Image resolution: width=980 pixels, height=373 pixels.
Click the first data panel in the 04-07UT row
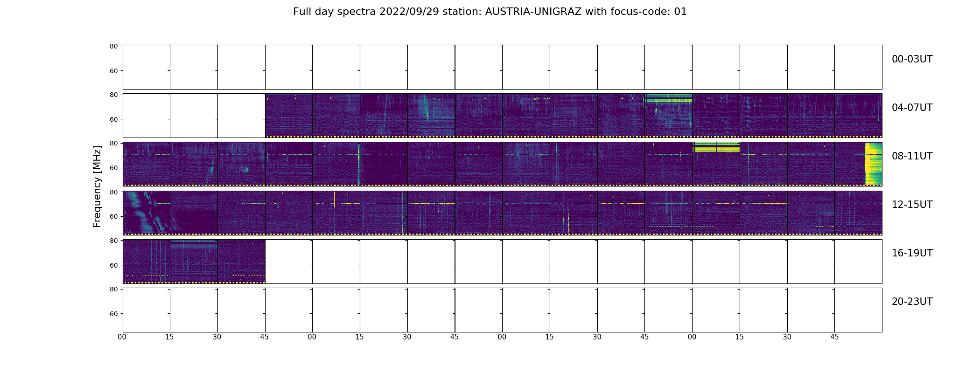pyautogui.click(x=289, y=115)
